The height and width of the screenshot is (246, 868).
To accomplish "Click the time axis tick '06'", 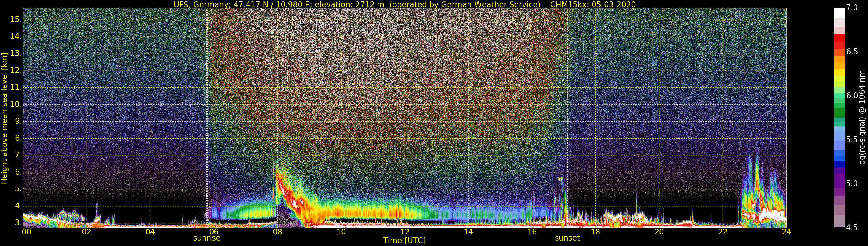I will (214, 232).
